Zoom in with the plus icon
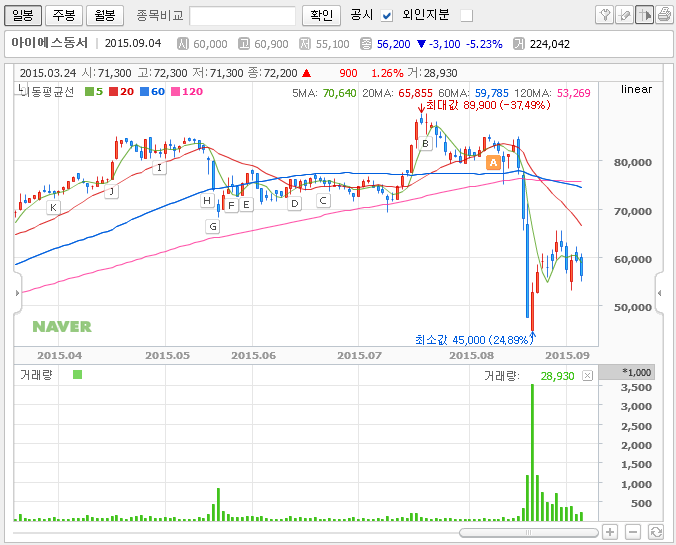676x545 pixels. [610, 532]
